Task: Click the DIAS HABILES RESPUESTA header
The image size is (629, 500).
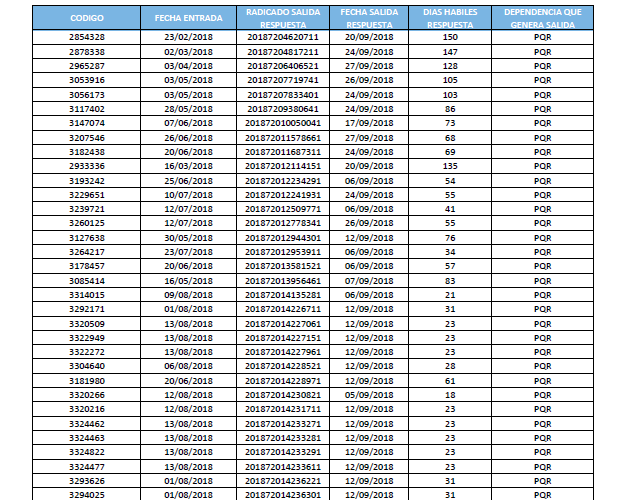Action: 450,18
